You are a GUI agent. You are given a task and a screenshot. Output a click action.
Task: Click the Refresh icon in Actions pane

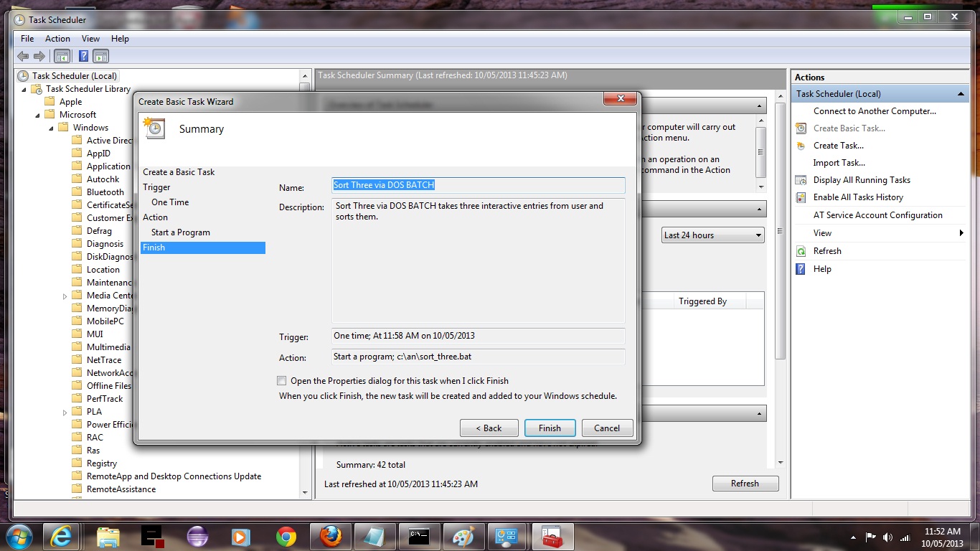tap(801, 251)
